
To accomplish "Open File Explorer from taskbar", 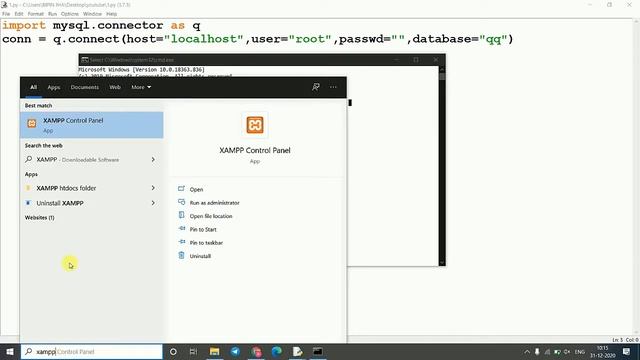I will (x=214, y=352).
